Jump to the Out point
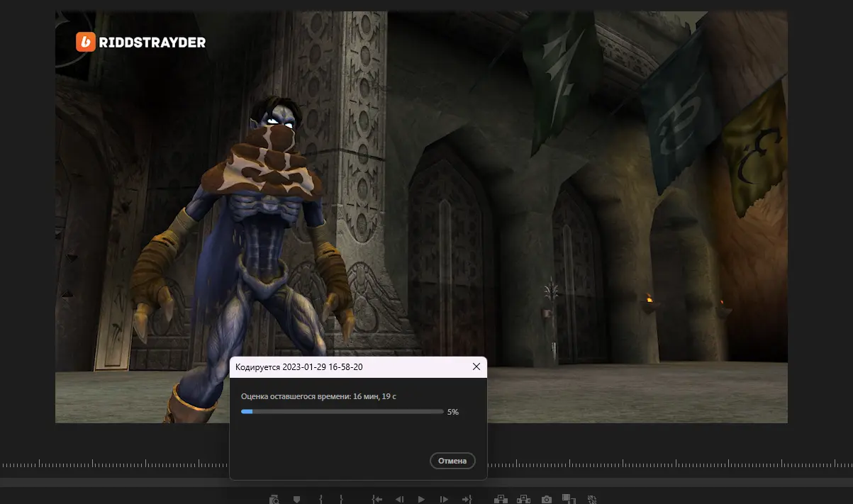The width and height of the screenshot is (853, 504). (x=467, y=499)
